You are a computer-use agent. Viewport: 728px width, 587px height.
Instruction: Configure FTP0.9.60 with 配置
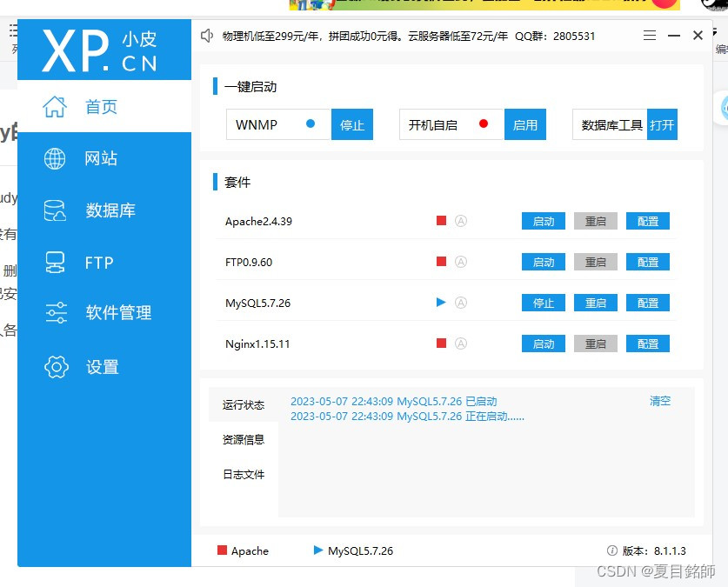648,262
